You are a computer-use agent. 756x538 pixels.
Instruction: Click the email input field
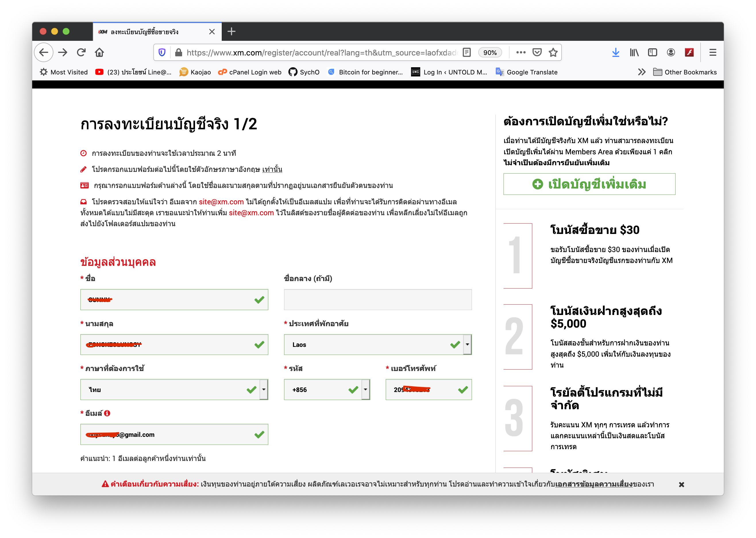click(x=174, y=434)
